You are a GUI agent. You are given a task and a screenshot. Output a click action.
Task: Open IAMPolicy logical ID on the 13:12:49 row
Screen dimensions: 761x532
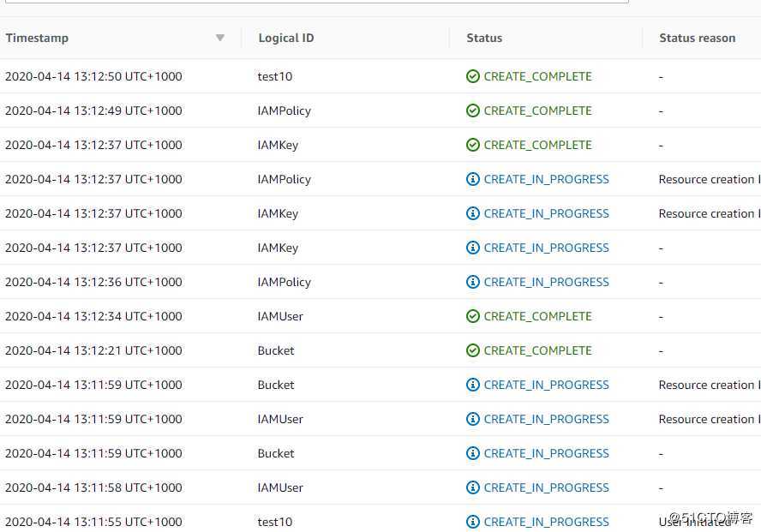pos(284,111)
